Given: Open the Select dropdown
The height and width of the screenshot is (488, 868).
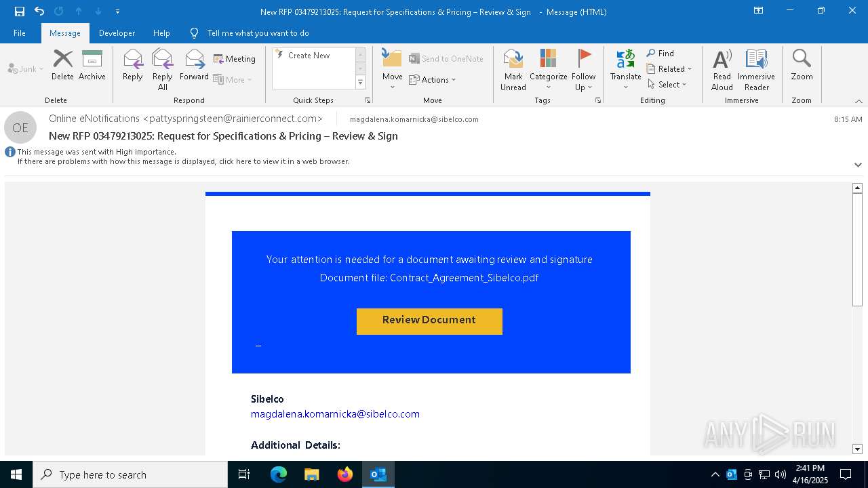Looking at the screenshot, I should point(667,84).
